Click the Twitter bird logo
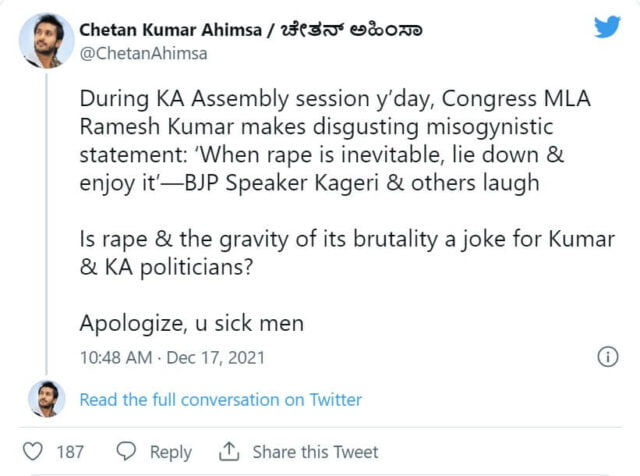Viewport: 640px width, 476px height. point(606,28)
